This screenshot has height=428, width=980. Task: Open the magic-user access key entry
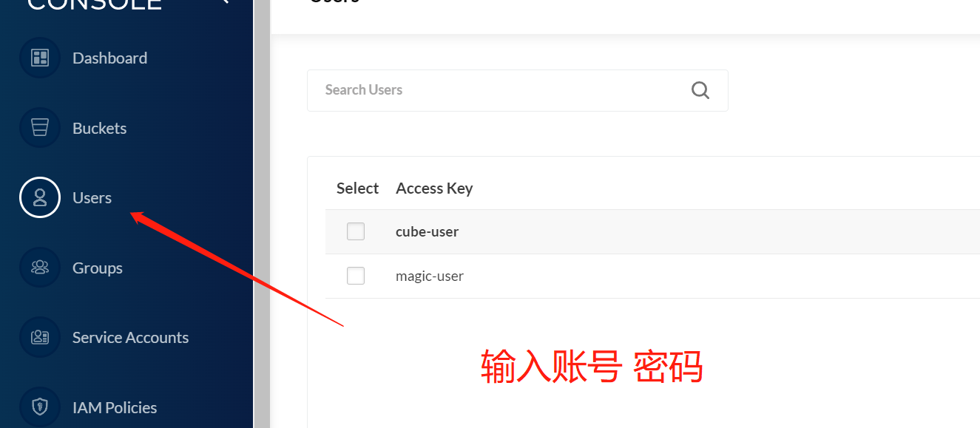(x=430, y=276)
